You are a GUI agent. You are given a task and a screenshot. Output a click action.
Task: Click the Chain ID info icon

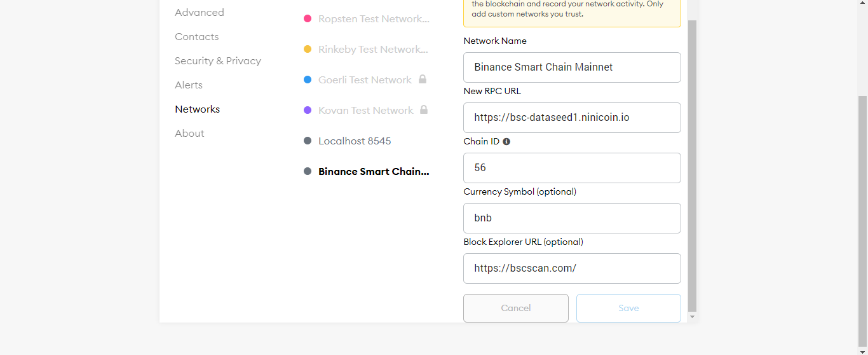click(x=506, y=142)
